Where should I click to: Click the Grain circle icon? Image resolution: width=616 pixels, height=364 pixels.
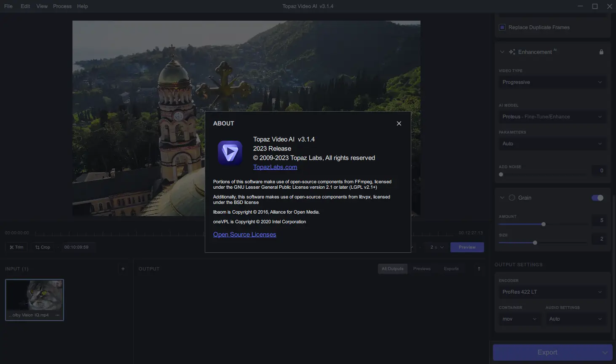512,198
